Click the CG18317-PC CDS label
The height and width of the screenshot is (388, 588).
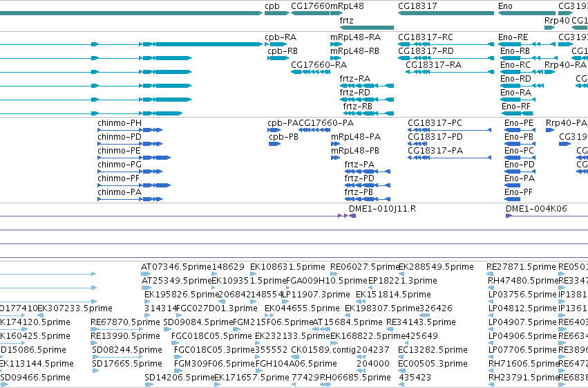click(x=435, y=123)
